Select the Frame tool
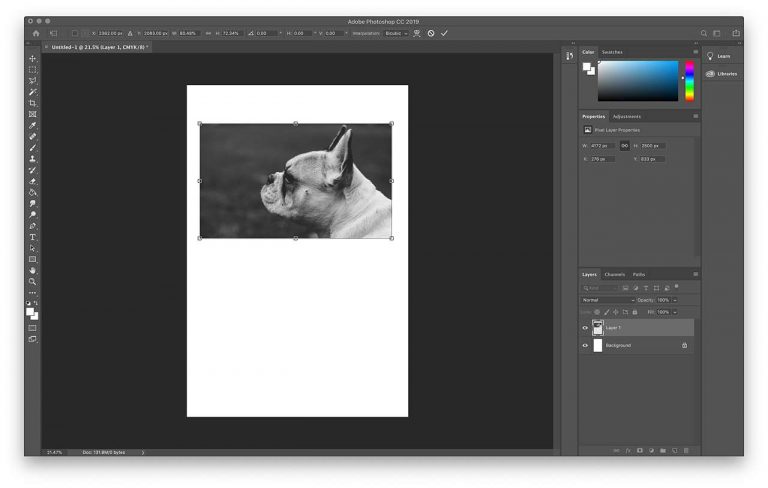The height and width of the screenshot is (488, 768). click(32, 114)
